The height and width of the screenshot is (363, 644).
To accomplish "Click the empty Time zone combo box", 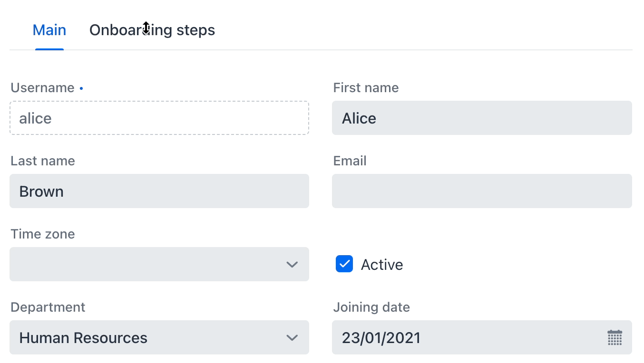I will click(159, 264).
